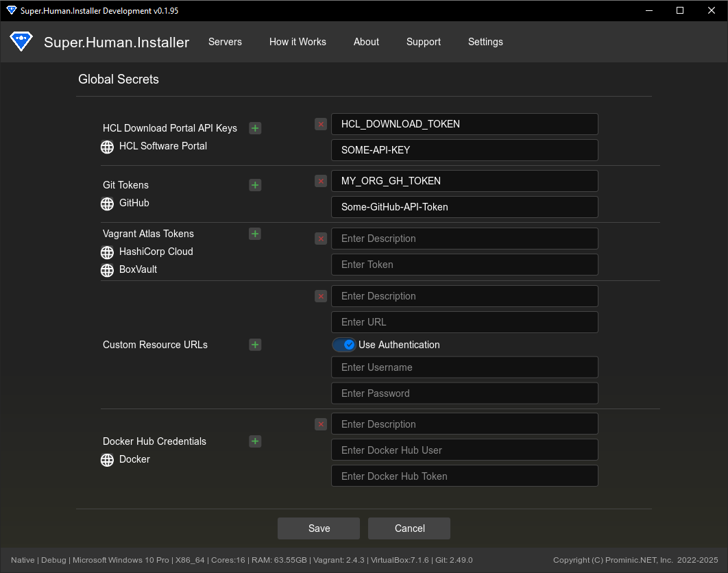Remove the HCL_DOWNLOAD_TOKEN entry
The height and width of the screenshot is (573, 728).
click(320, 124)
